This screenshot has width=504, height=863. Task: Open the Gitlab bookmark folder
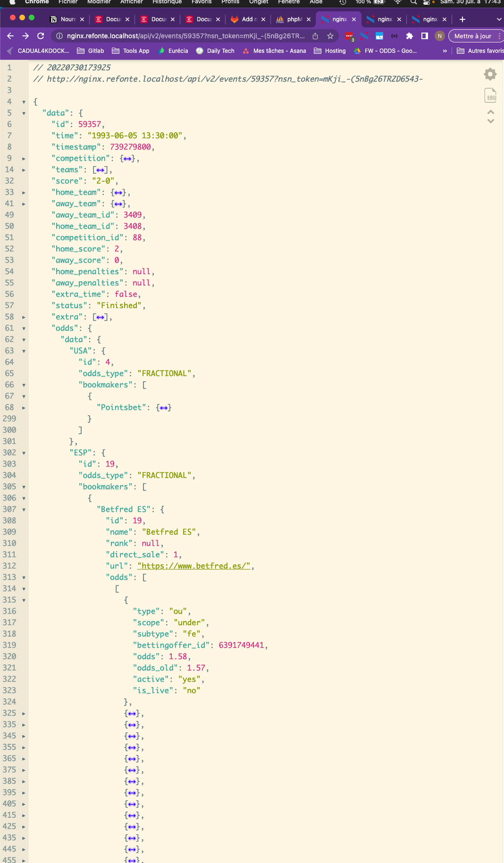coord(91,51)
